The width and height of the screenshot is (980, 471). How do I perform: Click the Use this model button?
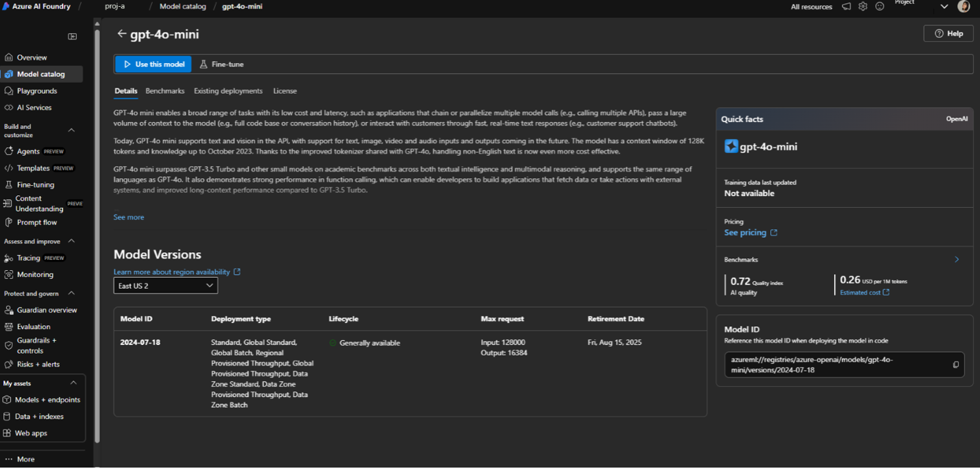152,64
